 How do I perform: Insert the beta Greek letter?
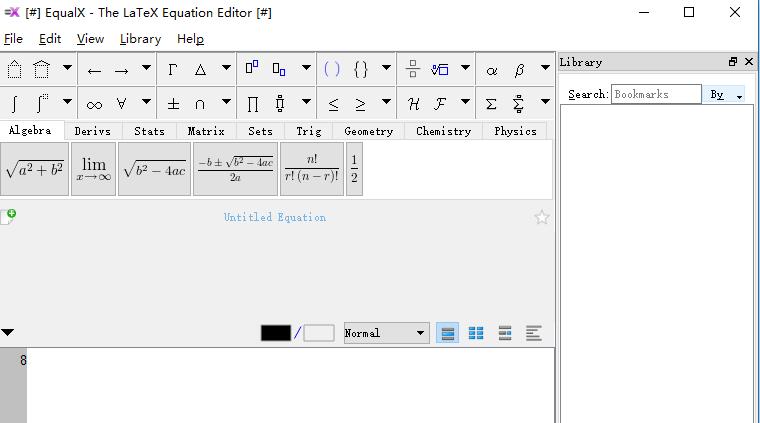[519, 70]
